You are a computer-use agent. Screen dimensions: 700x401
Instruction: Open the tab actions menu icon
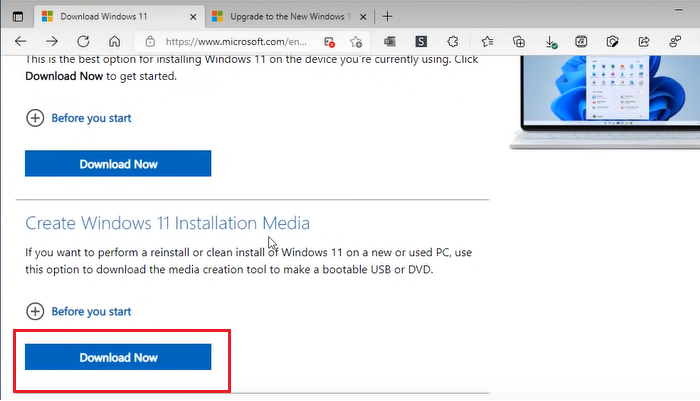(x=17, y=16)
